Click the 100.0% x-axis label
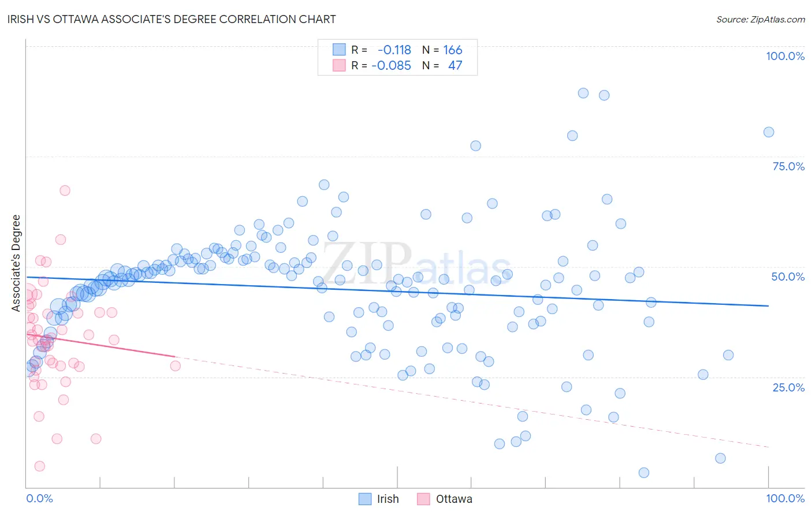Image resolution: width=812 pixels, height=515 pixels. (x=785, y=498)
